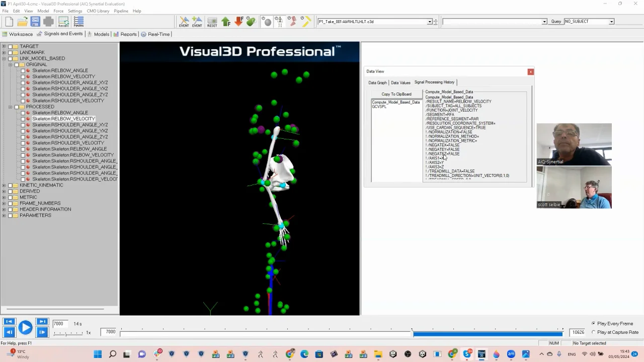Open Skype from the taskbar

coord(467,354)
